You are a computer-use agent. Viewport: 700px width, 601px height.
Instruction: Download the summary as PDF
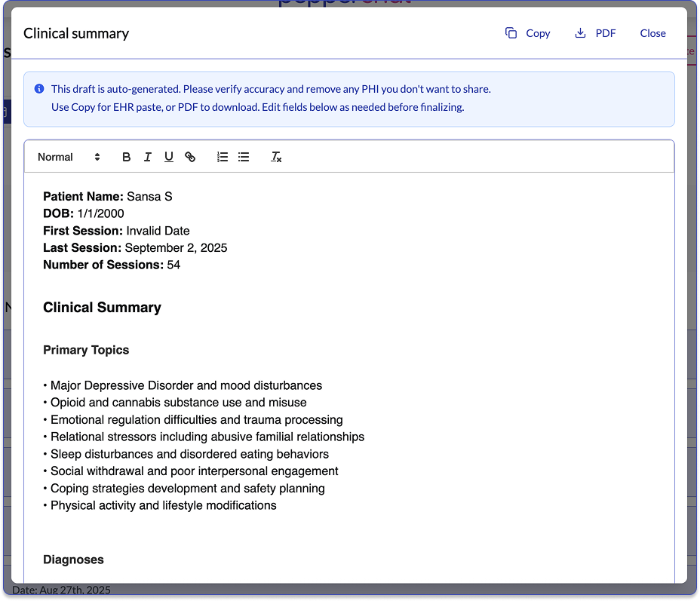(x=596, y=33)
